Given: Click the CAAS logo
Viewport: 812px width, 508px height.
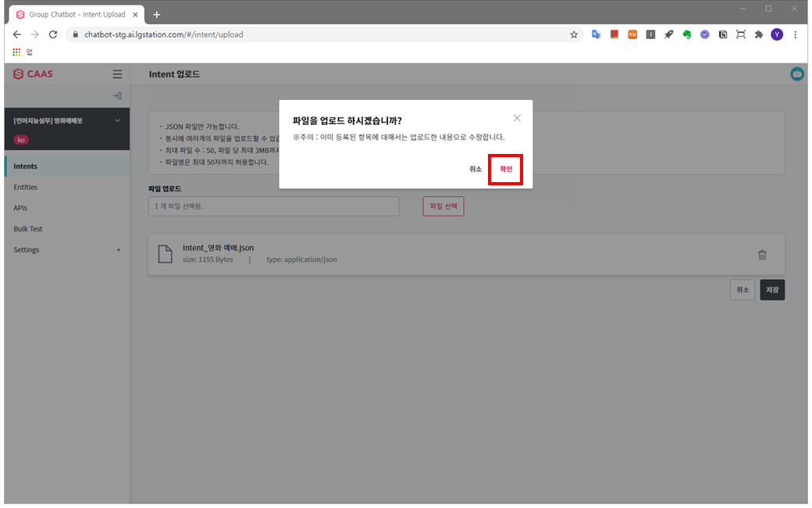Looking at the screenshot, I should click(x=34, y=74).
